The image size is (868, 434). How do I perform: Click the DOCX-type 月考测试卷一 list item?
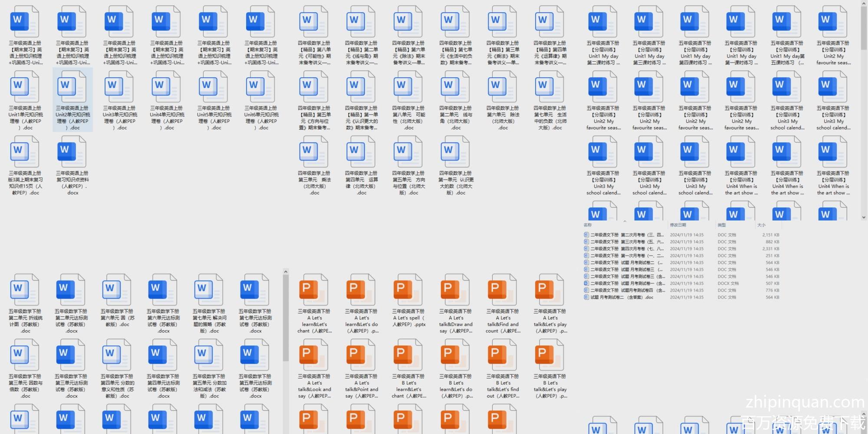(625, 283)
